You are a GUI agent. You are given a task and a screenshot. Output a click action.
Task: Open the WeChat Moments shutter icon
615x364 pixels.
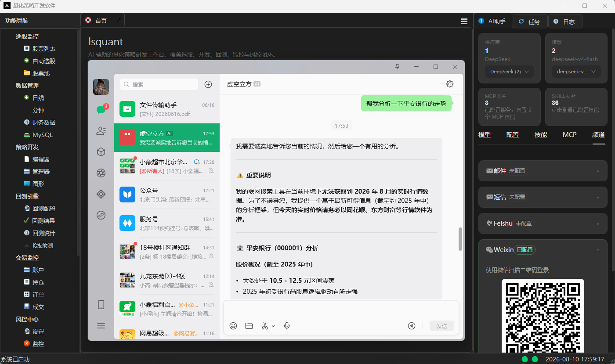[x=101, y=173]
